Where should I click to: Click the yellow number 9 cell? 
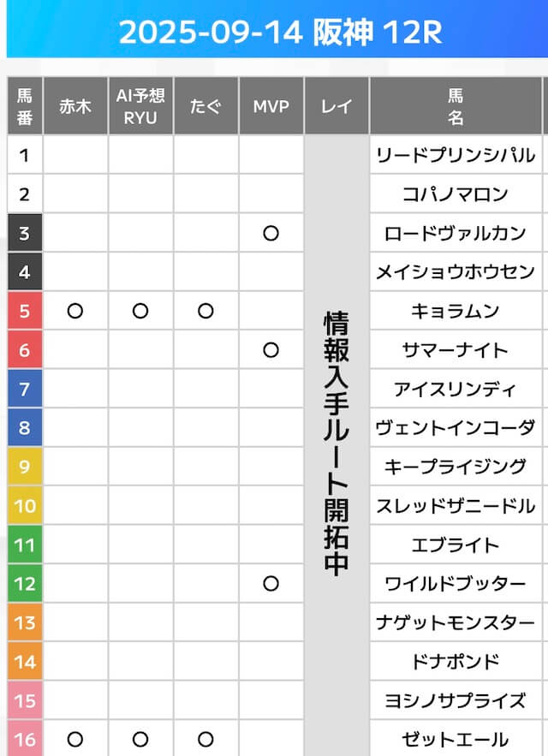24,467
